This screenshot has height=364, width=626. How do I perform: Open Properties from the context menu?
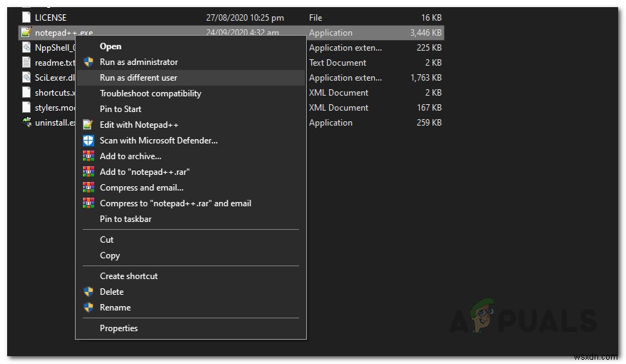(x=119, y=328)
